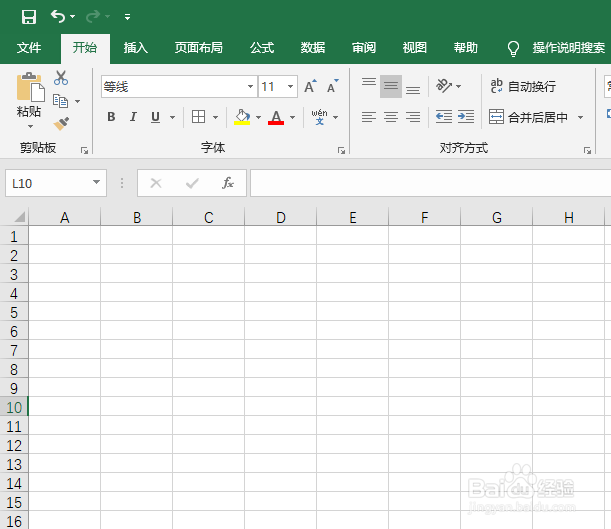Select row 10 header
The image size is (611, 529).
14,407
